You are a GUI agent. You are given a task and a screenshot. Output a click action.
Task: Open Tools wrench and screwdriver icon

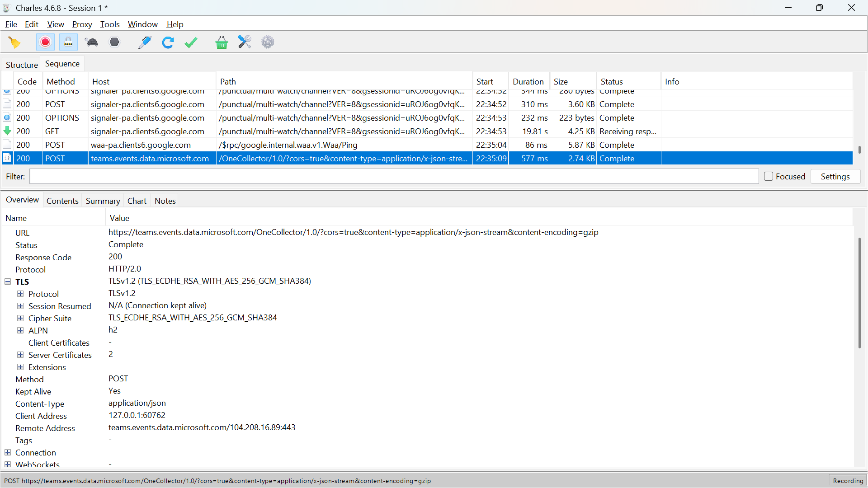pyautogui.click(x=245, y=42)
